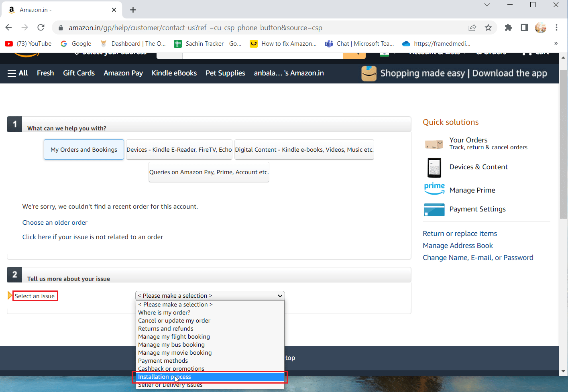Image resolution: width=568 pixels, height=392 pixels.
Task: Open a new browser tab
Action: (x=133, y=10)
